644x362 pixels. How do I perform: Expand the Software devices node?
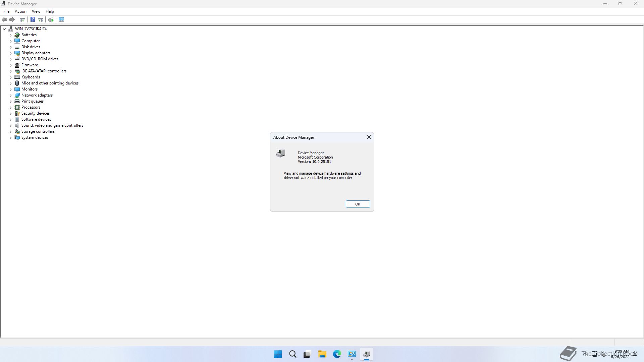[x=10, y=119]
